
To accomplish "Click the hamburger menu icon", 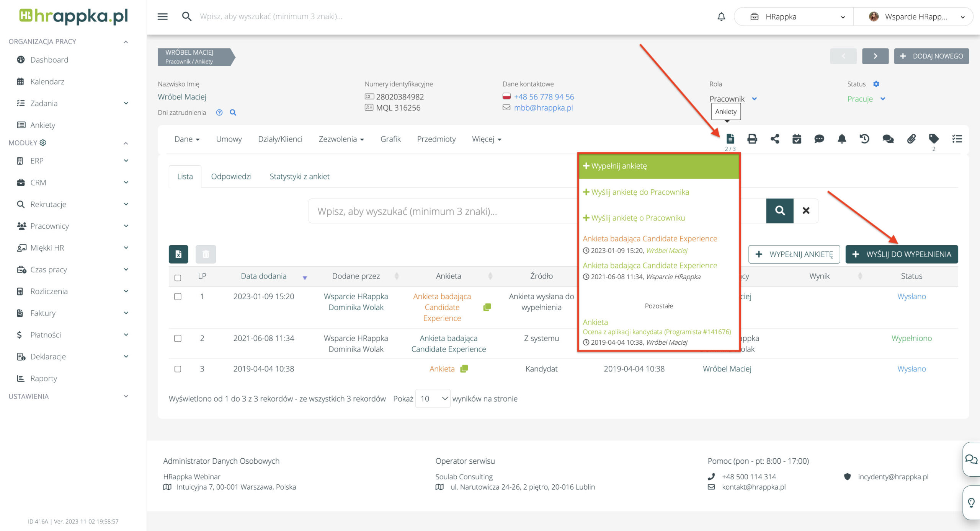I will coord(162,16).
